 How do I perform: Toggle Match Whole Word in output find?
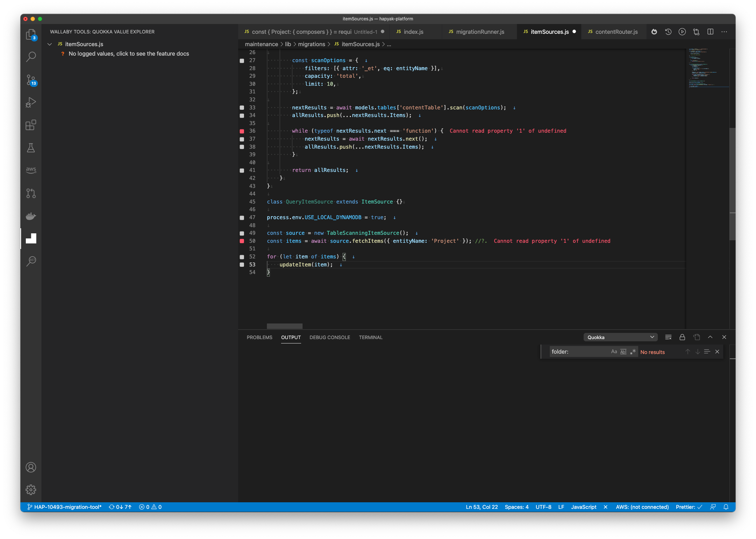[x=623, y=351]
